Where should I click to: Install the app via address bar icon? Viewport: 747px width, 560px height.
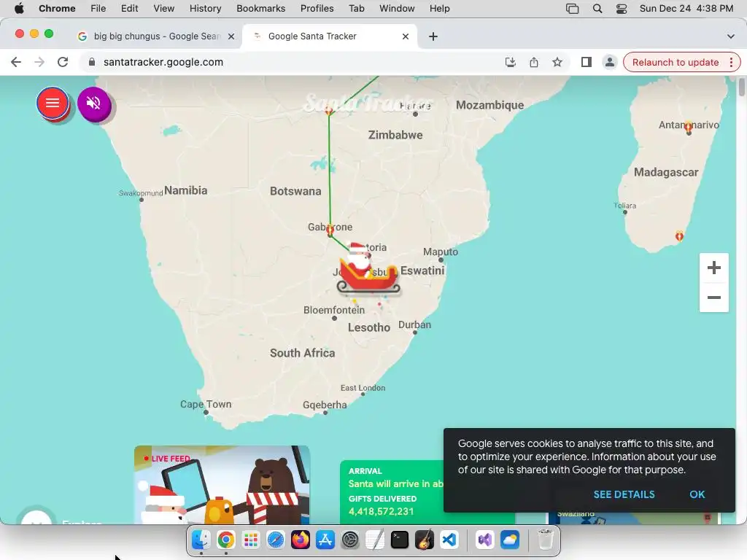510,62
